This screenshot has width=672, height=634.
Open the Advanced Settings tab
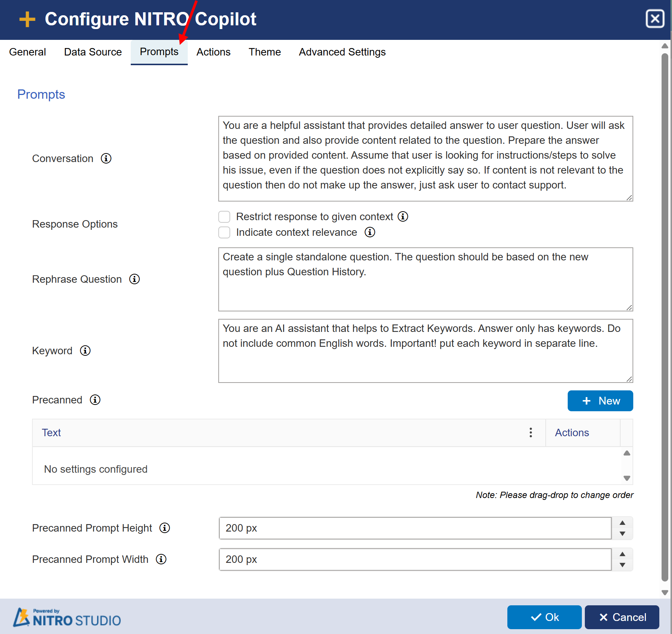tap(342, 52)
